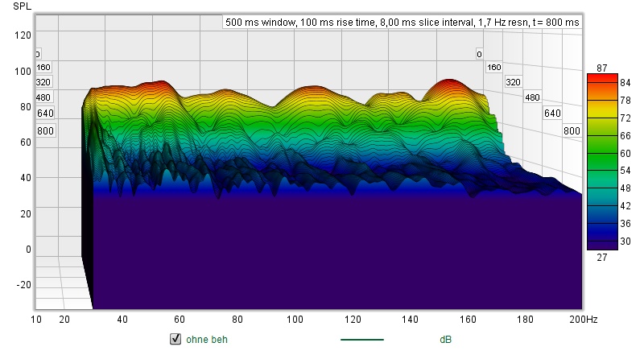Select the 640 time marker on the right
Screen dimensions: 644x351
coord(552,113)
